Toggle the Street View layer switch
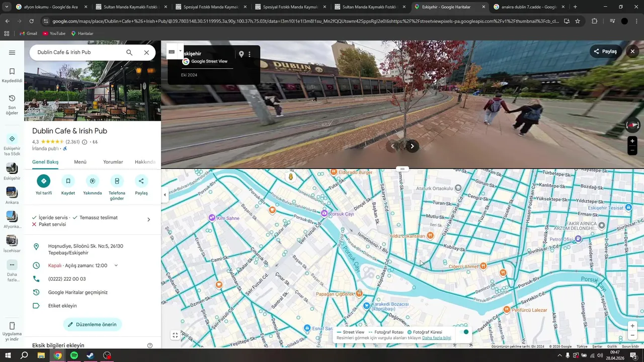 tap(463, 332)
